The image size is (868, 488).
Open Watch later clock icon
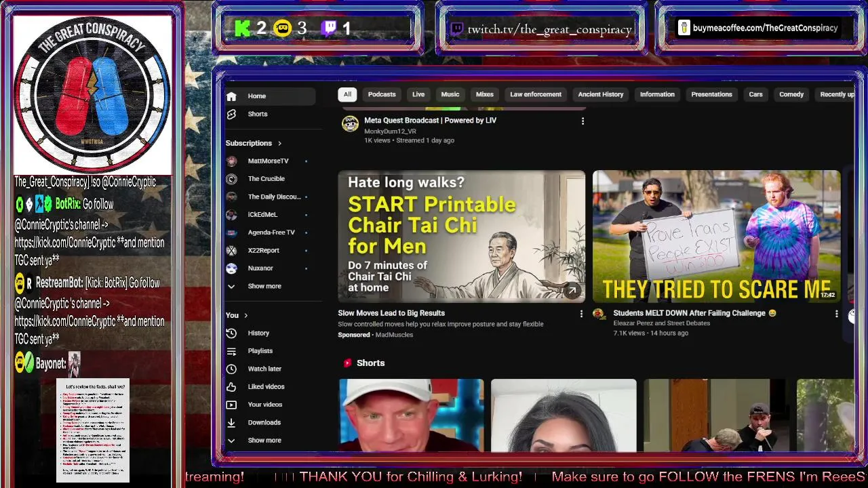tap(231, 369)
